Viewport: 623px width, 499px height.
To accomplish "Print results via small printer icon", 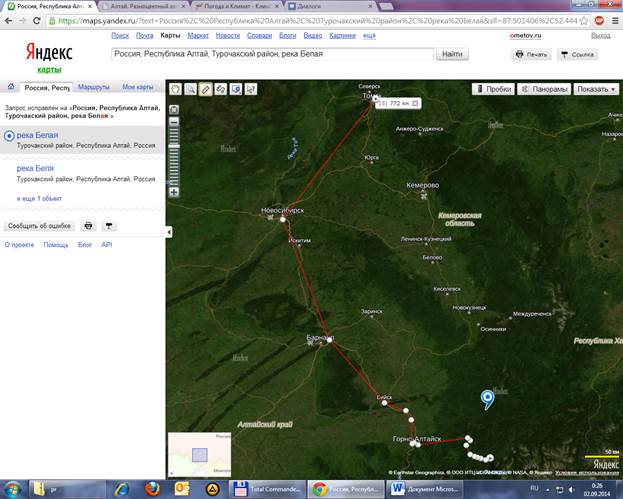I will pos(88,226).
